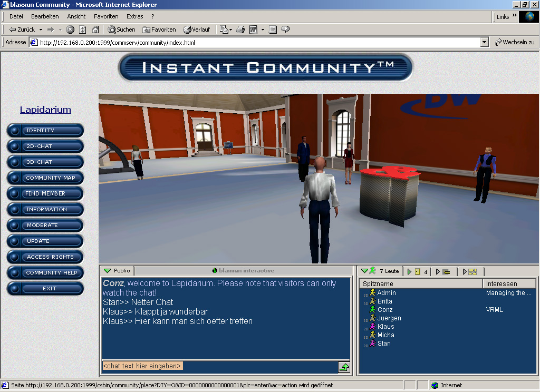The width and height of the screenshot is (540, 392).
Task: Sort people list by Spitzname column
Action: [x=421, y=283]
